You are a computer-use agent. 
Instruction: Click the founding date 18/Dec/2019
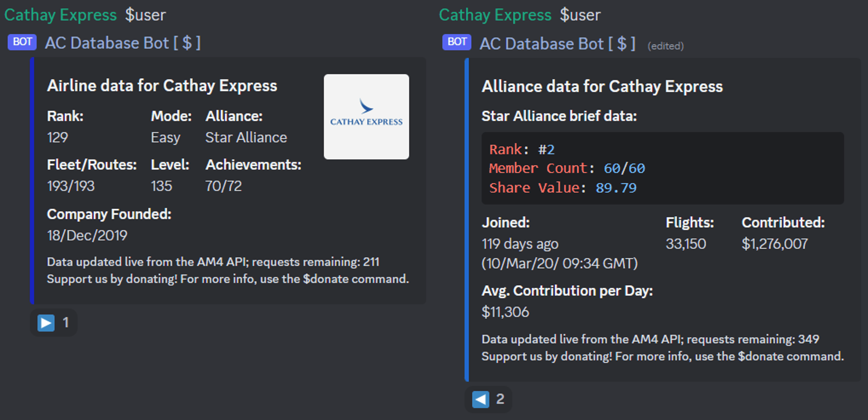(87, 236)
